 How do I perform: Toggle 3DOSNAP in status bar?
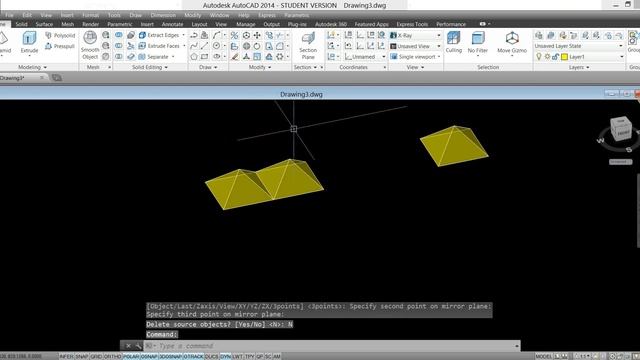171,356
